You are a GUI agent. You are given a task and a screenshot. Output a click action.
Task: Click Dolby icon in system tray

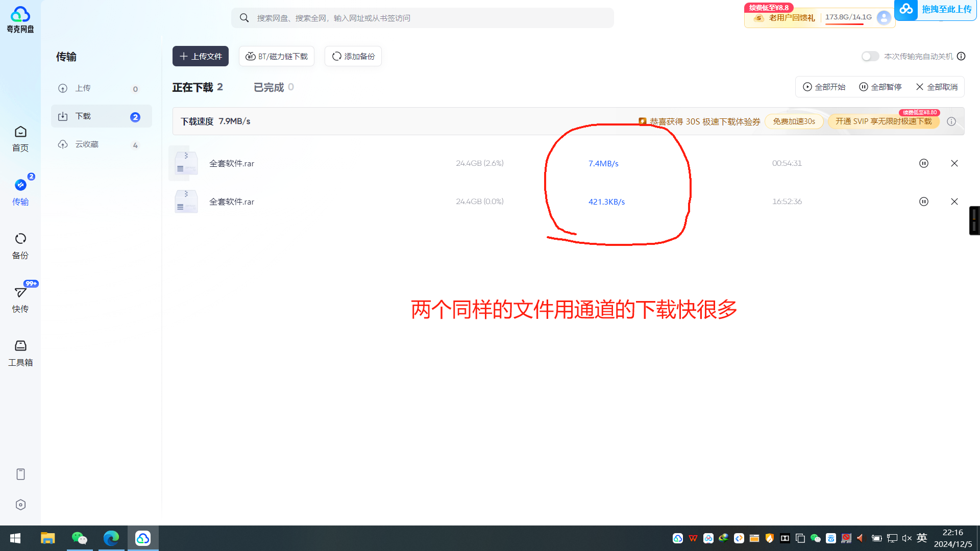(785, 538)
